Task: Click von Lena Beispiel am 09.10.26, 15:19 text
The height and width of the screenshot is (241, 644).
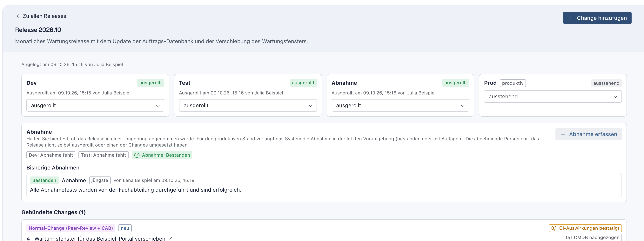Action: click(154, 180)
